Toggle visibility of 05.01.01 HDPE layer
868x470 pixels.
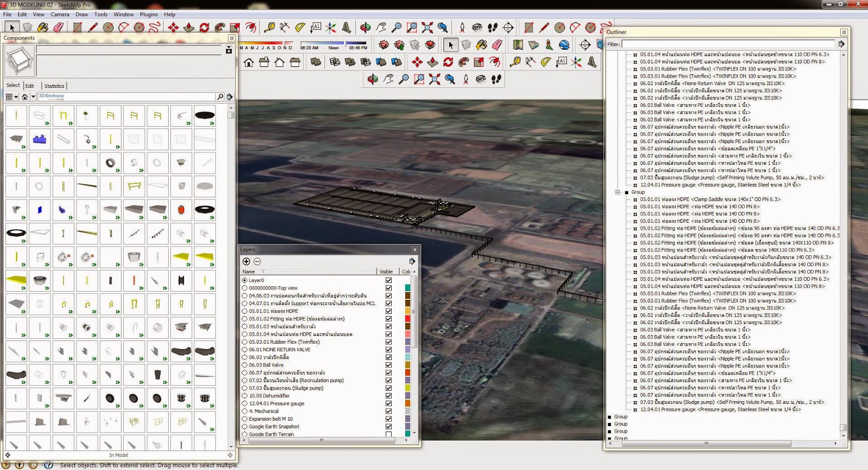pos(388,311)
